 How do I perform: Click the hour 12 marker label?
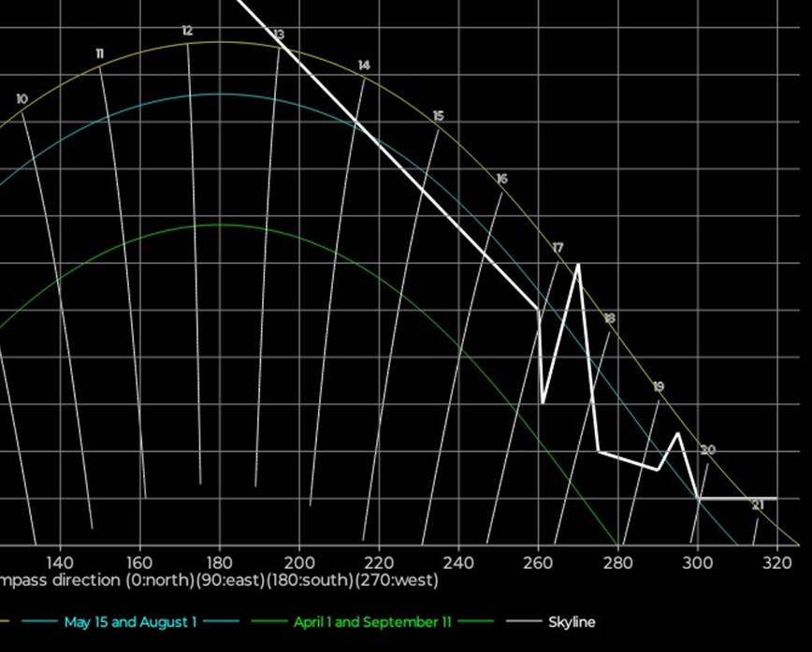pos(187,31)
